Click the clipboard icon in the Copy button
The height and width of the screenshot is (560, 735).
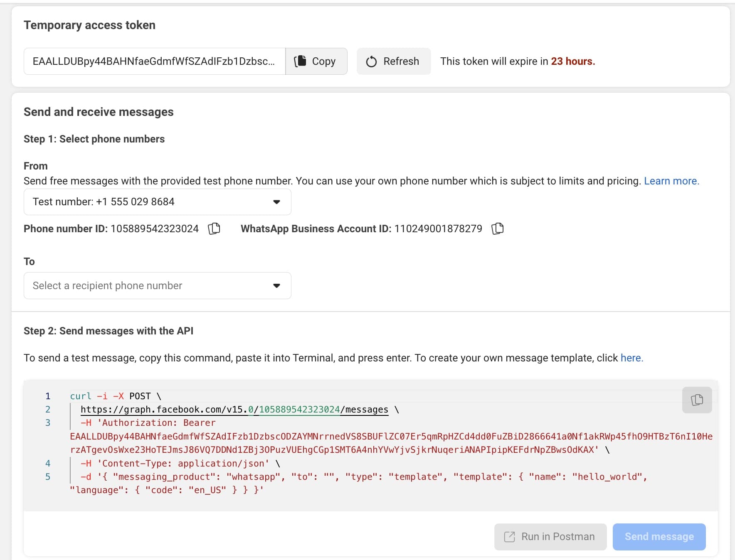300,61
